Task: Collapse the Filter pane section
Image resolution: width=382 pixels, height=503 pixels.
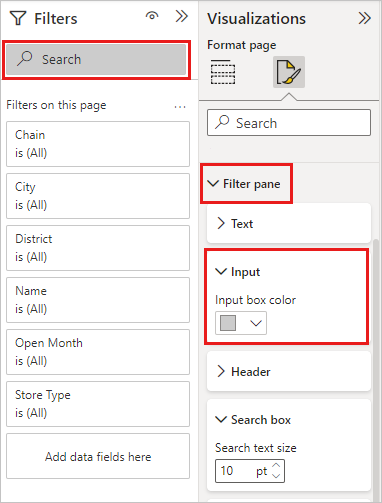Action: 213,184
